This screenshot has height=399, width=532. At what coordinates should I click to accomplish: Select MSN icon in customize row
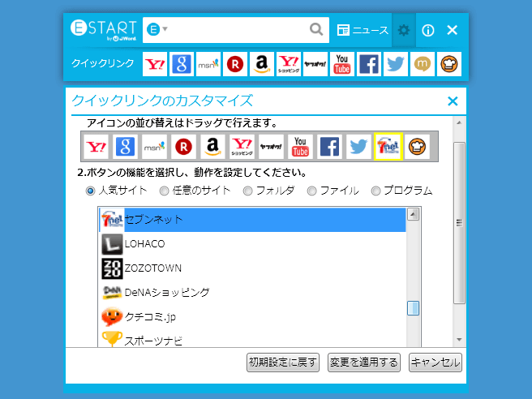(154, 147)
